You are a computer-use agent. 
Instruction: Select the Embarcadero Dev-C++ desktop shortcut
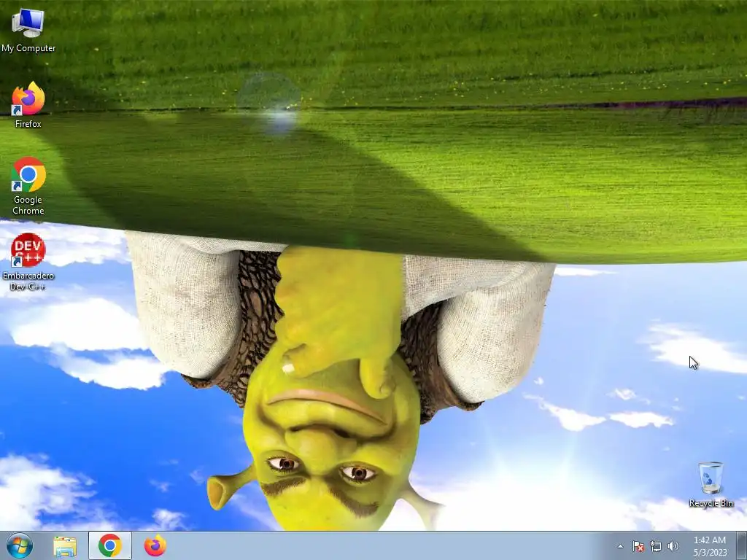click(28, 262)
